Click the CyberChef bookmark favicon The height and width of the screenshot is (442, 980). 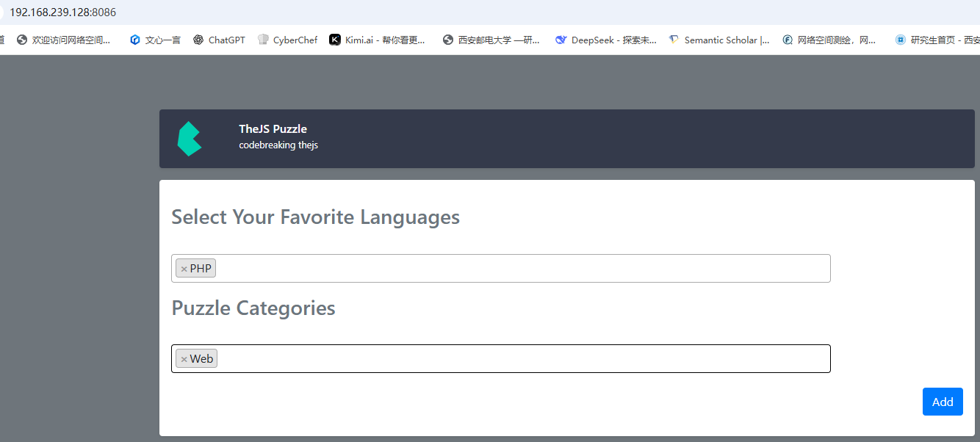[x=263, y=40]
